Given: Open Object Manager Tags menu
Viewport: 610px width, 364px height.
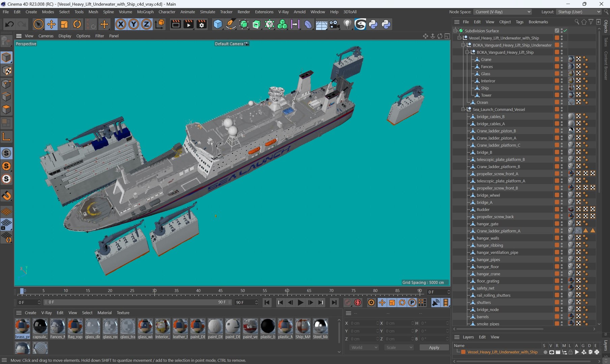Looking at the screenshot, I should (520, 22).
